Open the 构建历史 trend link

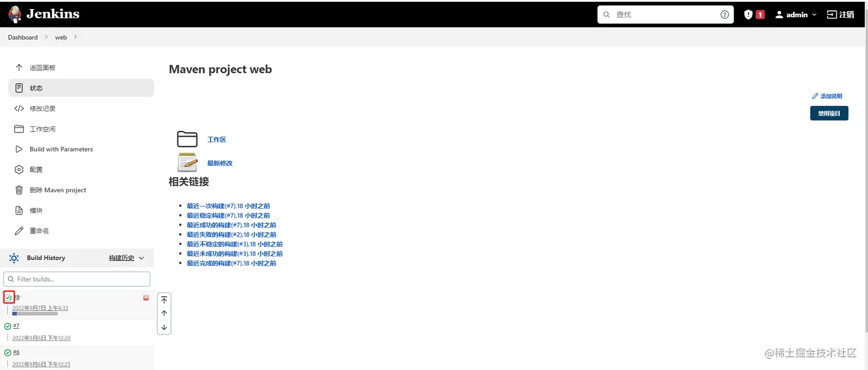(122, 258)
